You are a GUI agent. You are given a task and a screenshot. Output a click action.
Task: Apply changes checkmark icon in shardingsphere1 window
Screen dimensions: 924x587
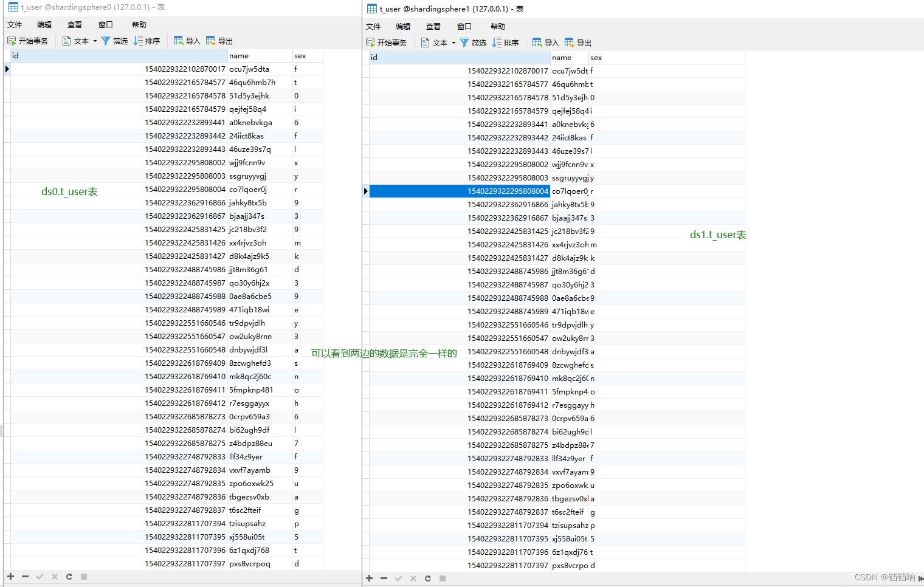[x=398, y=578]
